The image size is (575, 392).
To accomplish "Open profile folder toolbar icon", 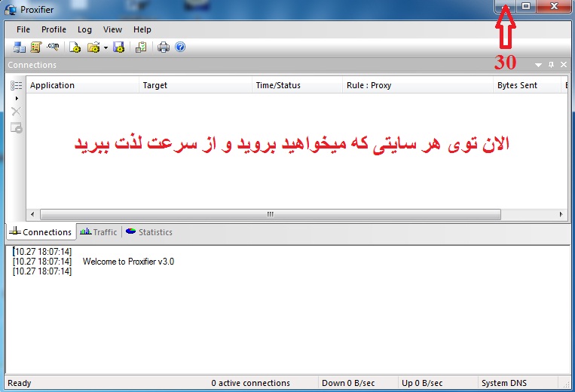I will click(93, 47).
